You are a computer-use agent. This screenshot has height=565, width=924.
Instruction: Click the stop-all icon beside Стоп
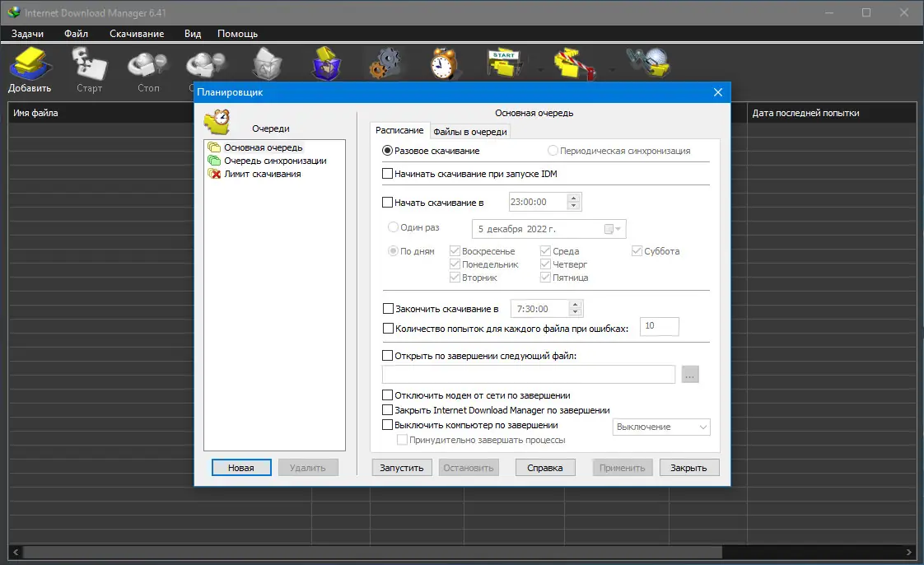(x=206, y=65)
